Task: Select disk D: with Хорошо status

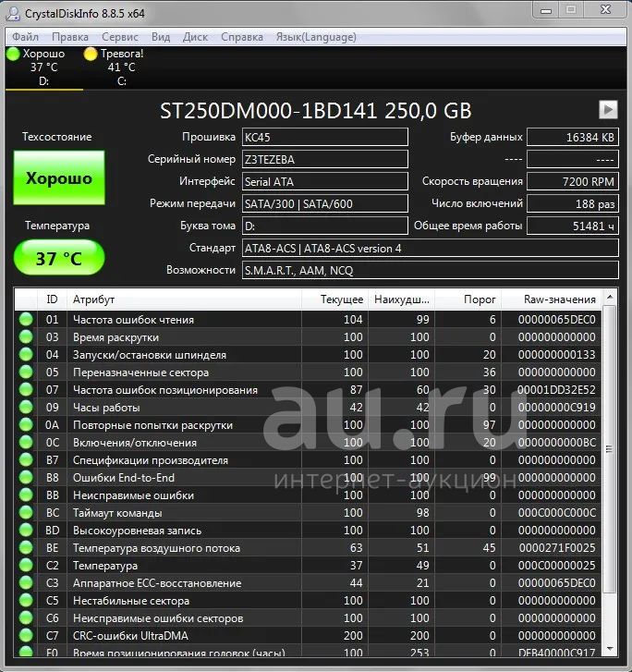Action: pos(43,67)
